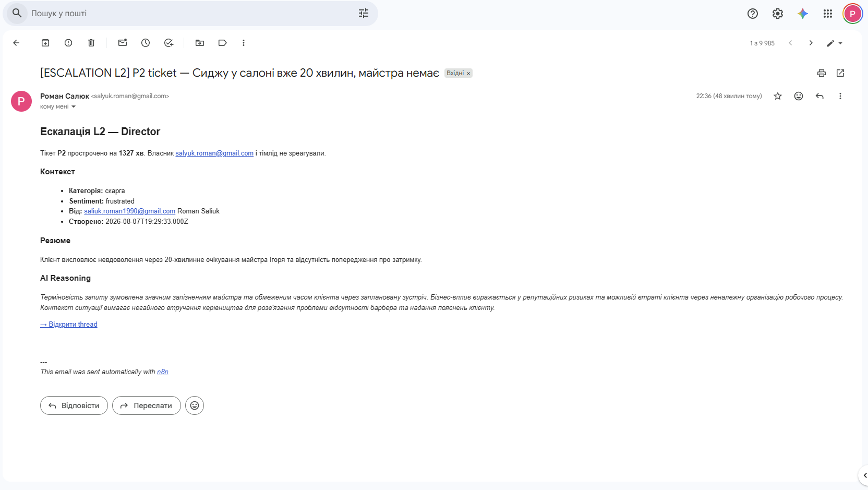Screen dimensions: 868x490
Task: Add an emoji reaction next to the star
Action: [x=799, y=96]
